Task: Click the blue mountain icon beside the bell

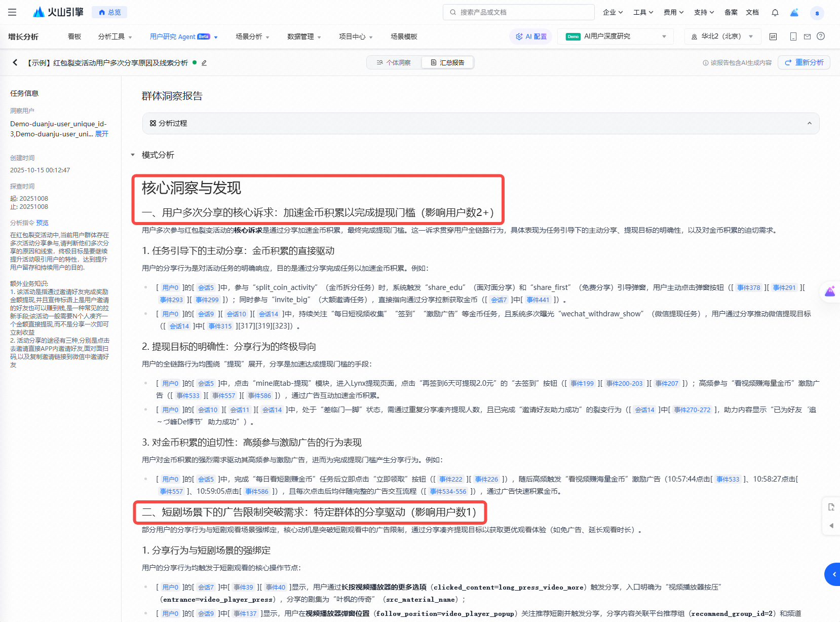Action: [x=794, y=12]
